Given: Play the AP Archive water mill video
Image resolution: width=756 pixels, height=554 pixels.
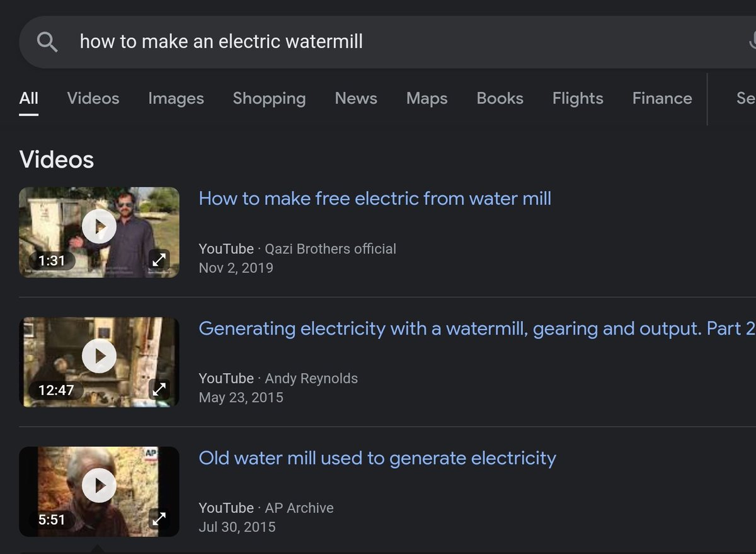Looking at the screenshot, I should point(99,486).
